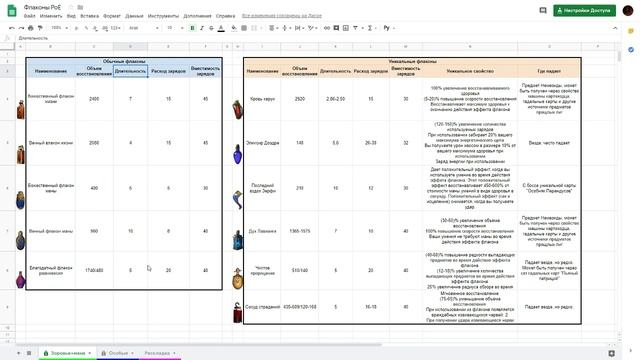The image size is (640, 360).
Task: Open the Инструменты menu
Action: 163,16
